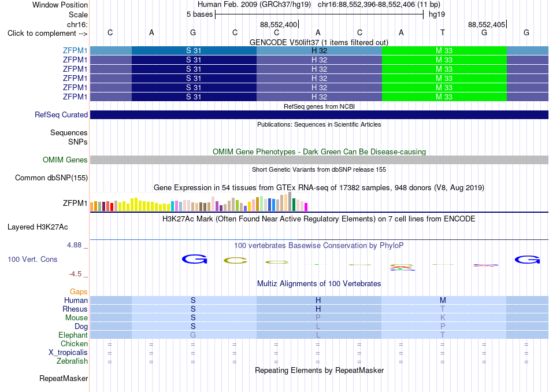The height and width of the screenshot is (392, 549).
Task: Click 'Short Genetic Variants from dbSNP release 155'
Action: coord(319,169)
